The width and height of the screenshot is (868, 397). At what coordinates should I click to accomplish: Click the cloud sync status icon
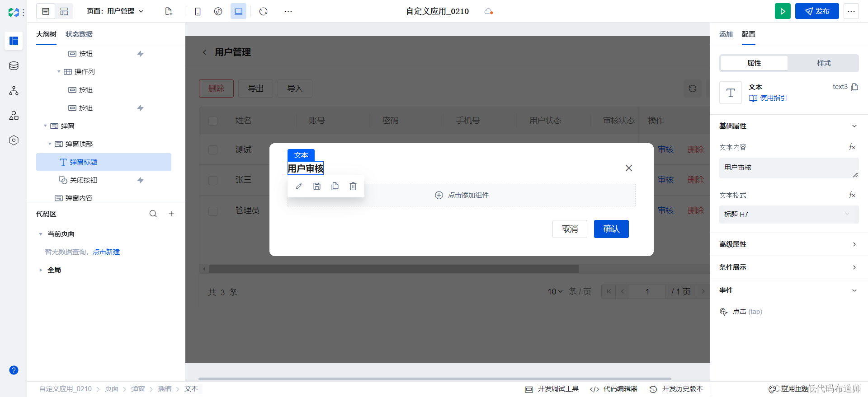point(488,11)
